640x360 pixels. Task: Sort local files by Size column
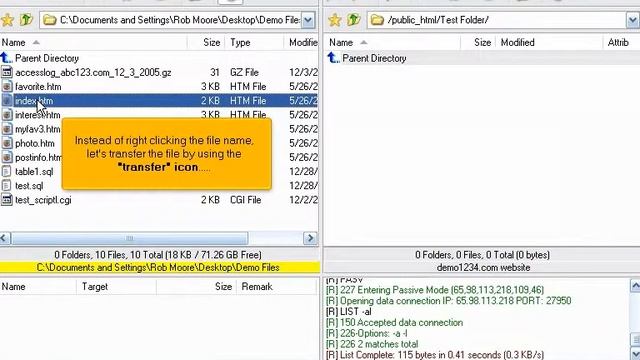[206, 42]
